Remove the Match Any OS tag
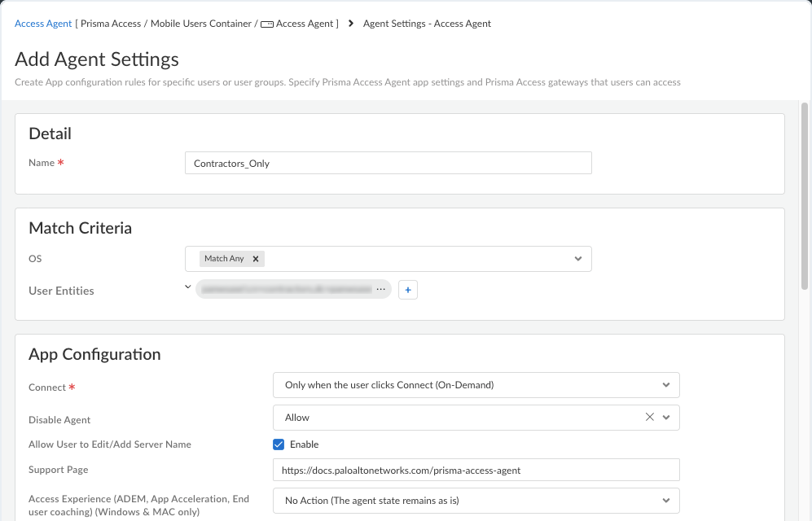The image size is (812, 521). pos(255,259)
